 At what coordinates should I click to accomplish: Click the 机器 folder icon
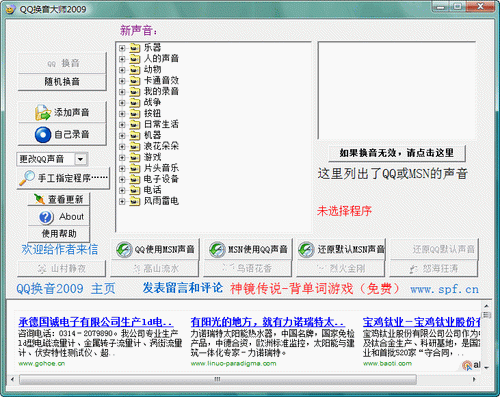(134, 135)
